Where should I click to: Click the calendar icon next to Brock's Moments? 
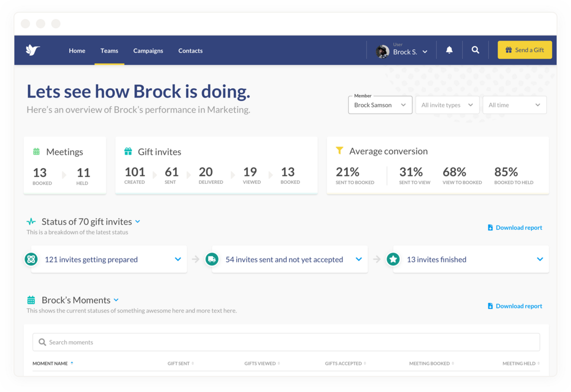coord(31,300)
